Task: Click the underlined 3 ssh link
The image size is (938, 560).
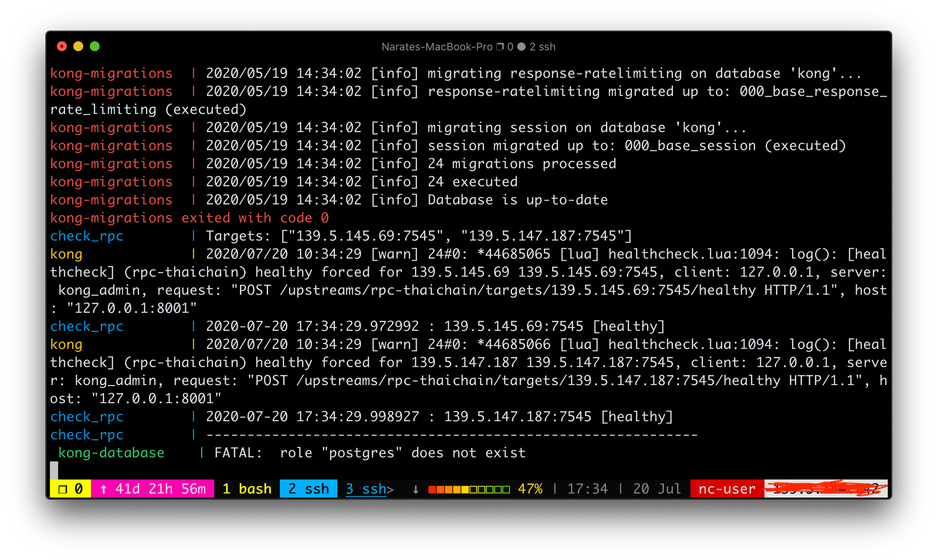Action: point(366,489)
